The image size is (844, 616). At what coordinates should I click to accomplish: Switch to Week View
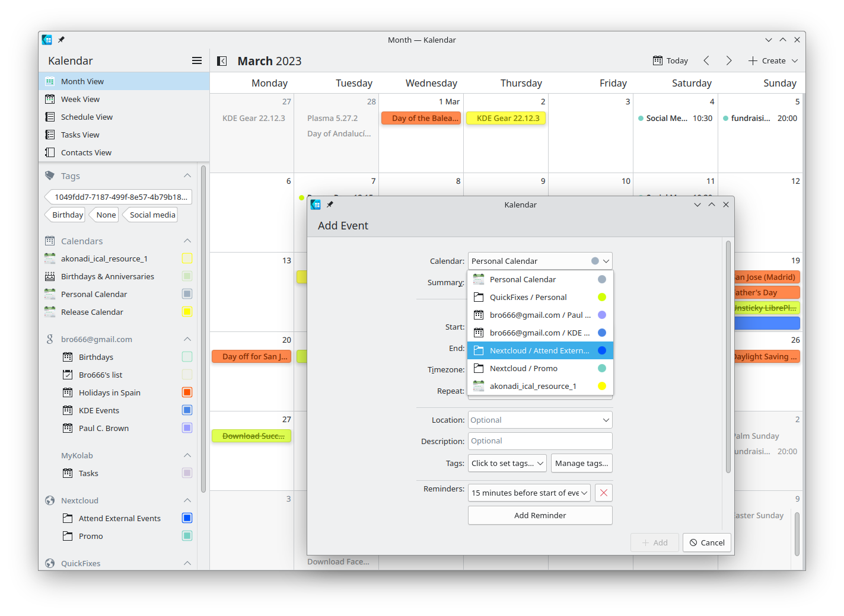point(124,99)
